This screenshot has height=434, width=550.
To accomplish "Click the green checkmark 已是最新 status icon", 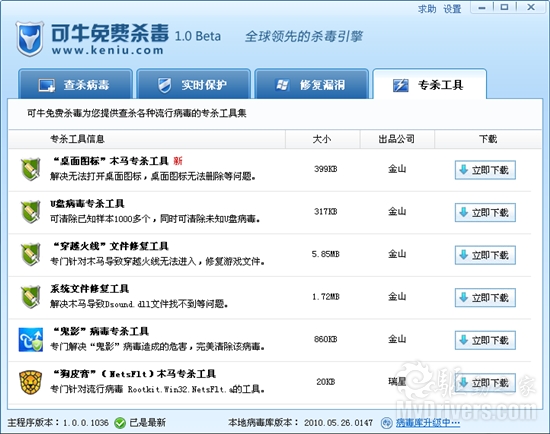I will click(x=120, y=423).
